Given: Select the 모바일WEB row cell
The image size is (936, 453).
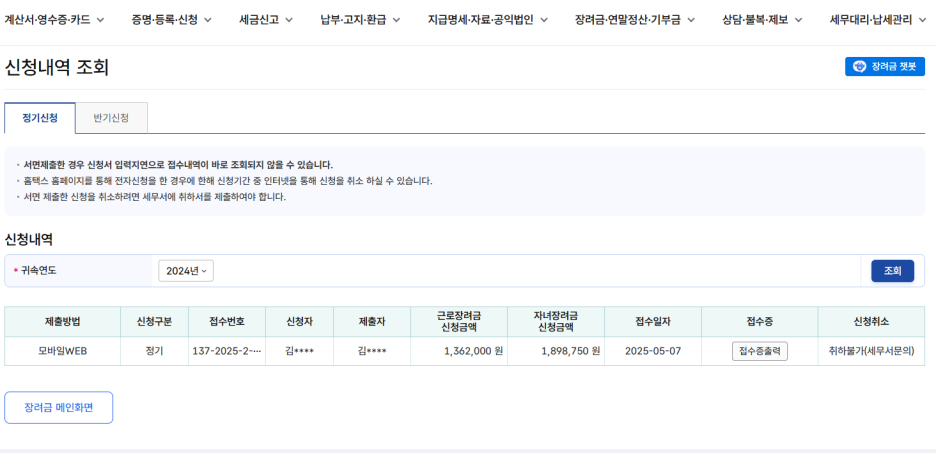Looking at the screenshot, I should (62, 351).
